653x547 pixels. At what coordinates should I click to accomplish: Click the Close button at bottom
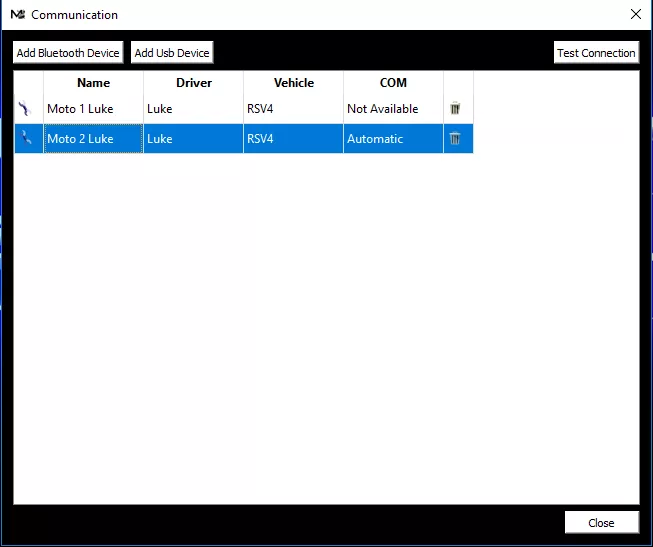pyautogui.click(x=601, y=522)
